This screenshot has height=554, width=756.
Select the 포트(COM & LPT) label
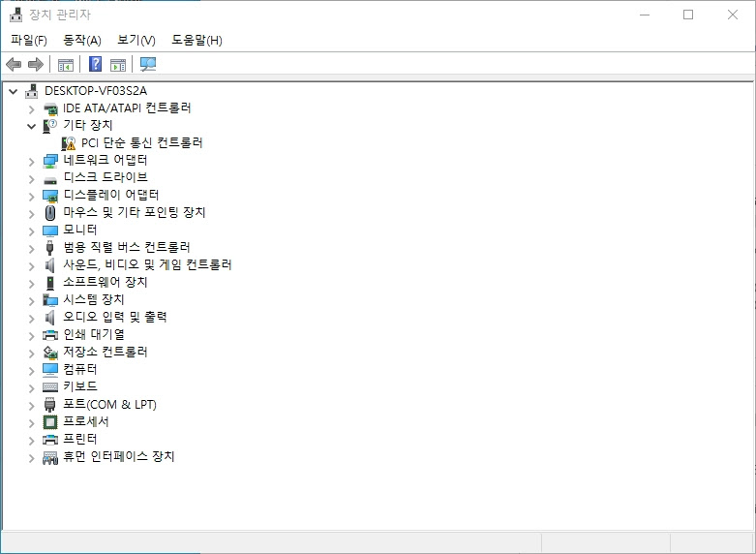pos(110,404)
